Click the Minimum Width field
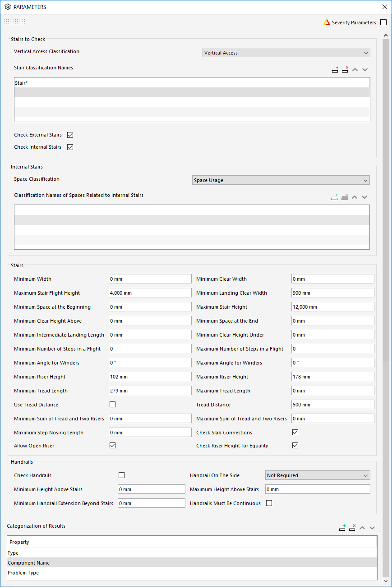 pyautogui.click(x=150, y=279)
